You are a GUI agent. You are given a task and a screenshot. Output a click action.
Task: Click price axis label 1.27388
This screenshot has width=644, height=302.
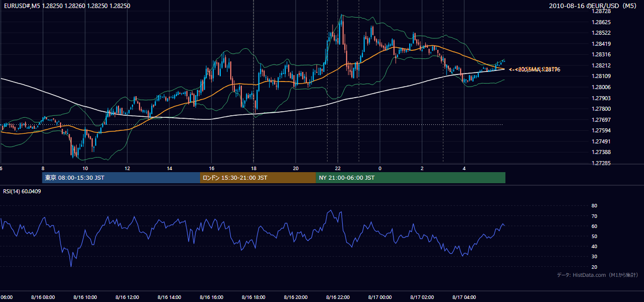pos(602,152)
